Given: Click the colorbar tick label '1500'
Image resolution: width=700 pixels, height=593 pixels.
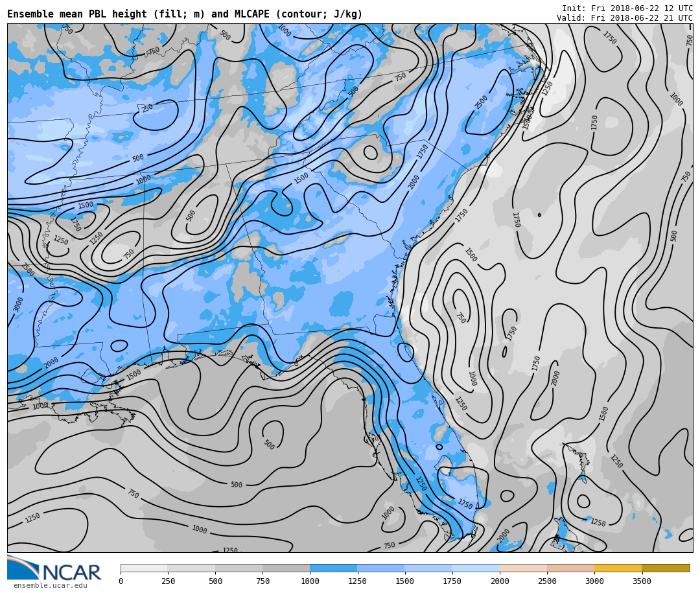Looking at the screenshot, I should [405, 581].
